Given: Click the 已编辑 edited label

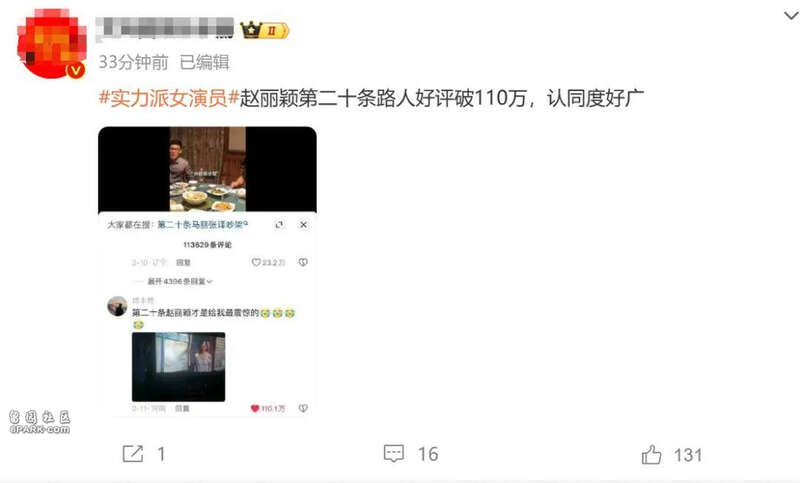Looking at the screenshot, I should click(x=204, y=62).
